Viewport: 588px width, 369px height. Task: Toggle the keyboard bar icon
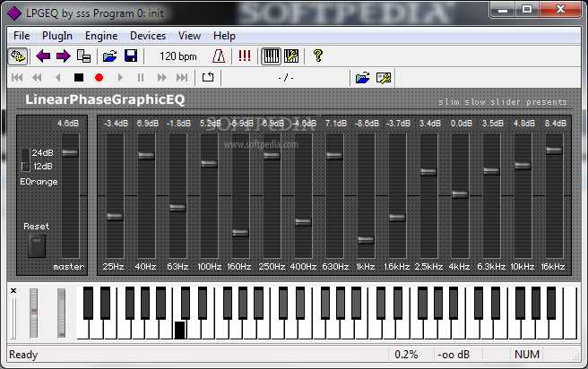tap(271, 56)
